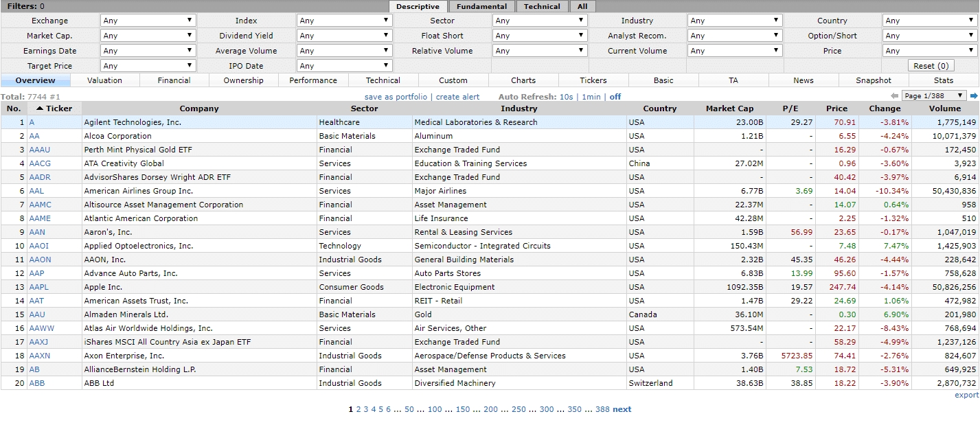Select the Tickers view tab
980x425 pixels.
coord(593,80)
